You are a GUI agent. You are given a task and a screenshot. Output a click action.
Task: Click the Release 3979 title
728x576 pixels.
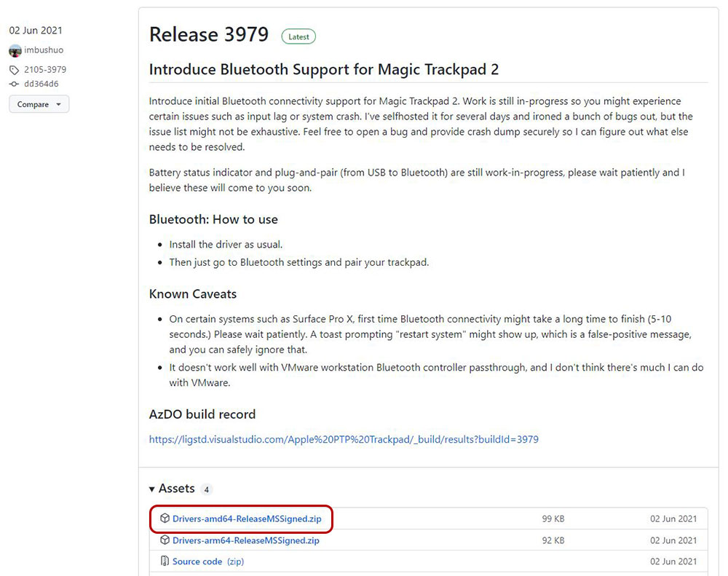point(209,35)
